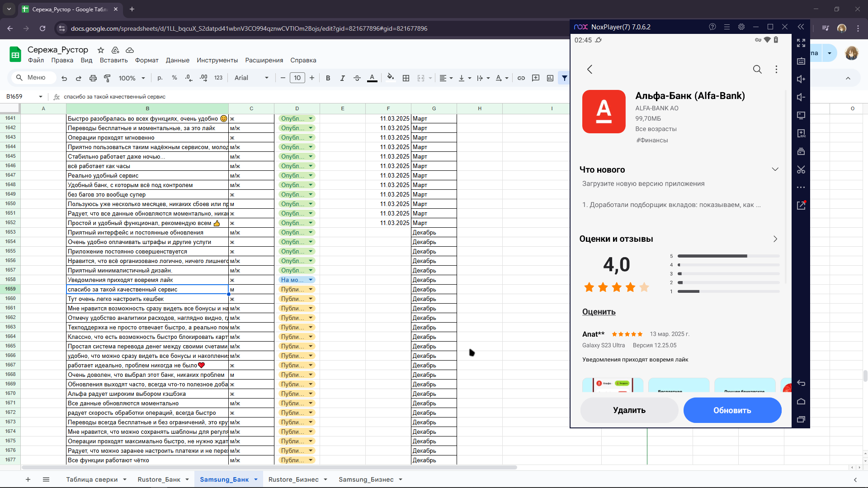
Task: Click the Обновить button
Action: [732, 410]
